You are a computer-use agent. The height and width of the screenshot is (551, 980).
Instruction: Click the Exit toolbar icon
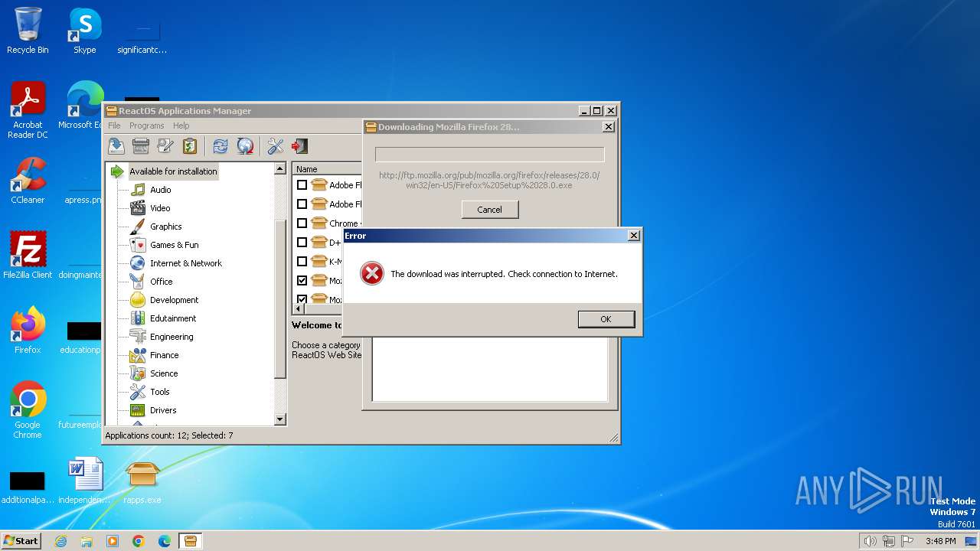[x=299, y=146]
